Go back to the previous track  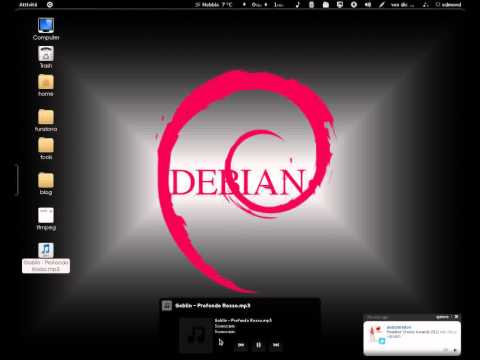(x=241, y=345)
